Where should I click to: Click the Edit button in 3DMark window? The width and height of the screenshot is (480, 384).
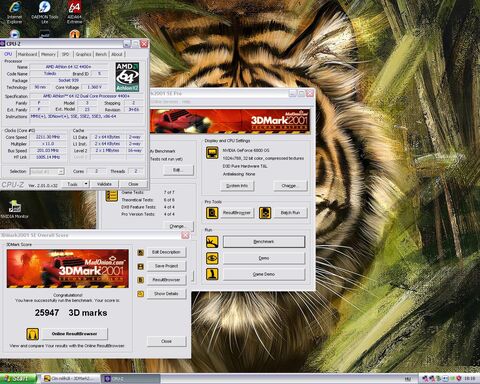(178, 170)
